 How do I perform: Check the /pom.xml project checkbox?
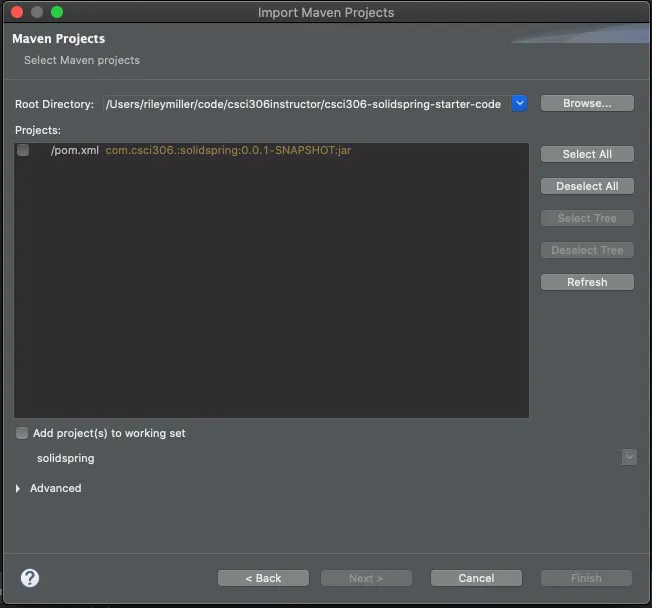click(23, 150)
